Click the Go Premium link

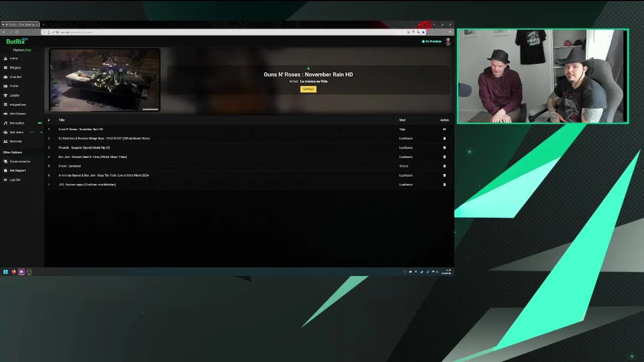tap(432, 41)
